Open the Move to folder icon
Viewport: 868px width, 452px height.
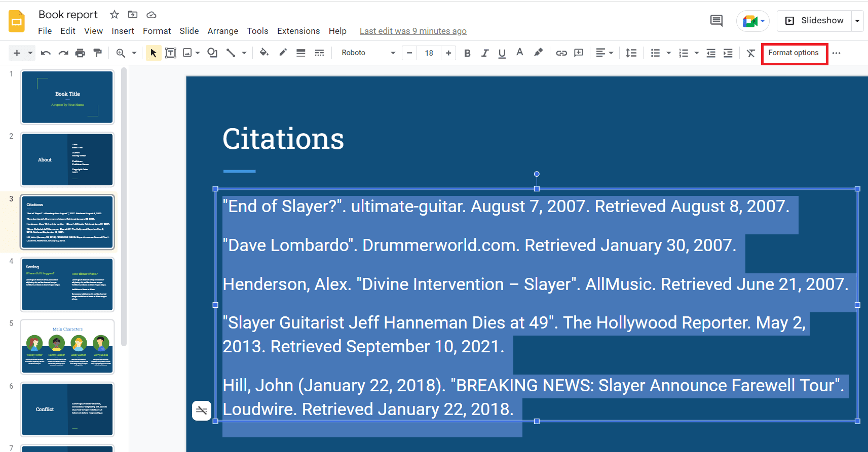133,15
